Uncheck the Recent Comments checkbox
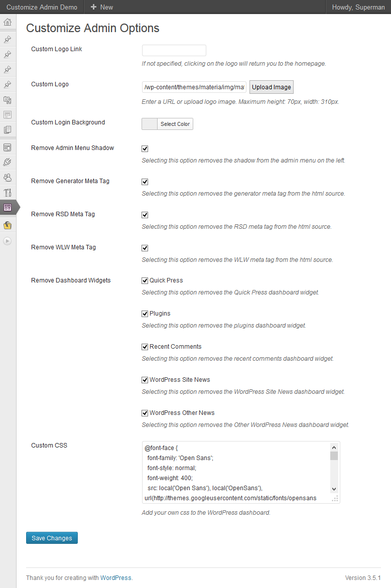The width and height of the screenshot is (391, 588). tap(145, 347)
